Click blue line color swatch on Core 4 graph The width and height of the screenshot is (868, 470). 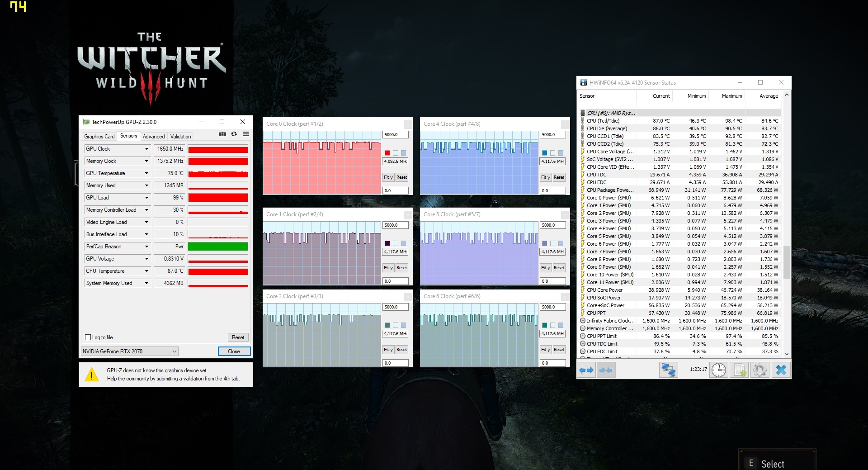point(545,153)
